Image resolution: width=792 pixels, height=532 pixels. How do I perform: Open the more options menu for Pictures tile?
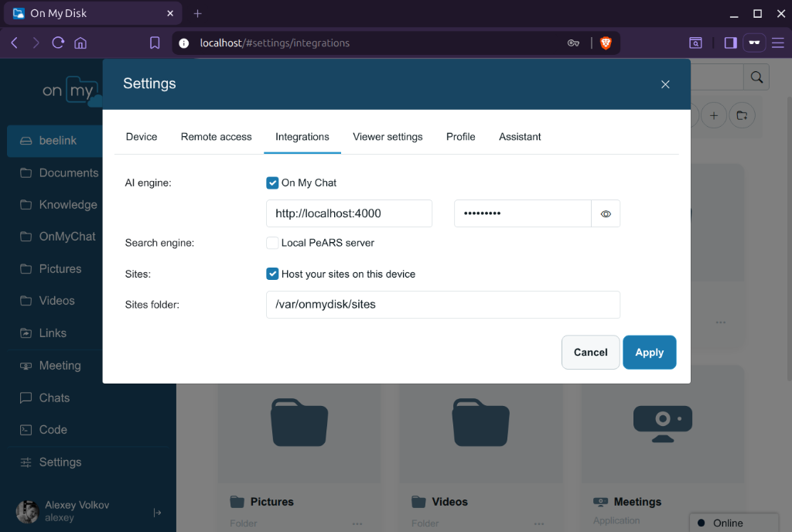click(357, 523)
